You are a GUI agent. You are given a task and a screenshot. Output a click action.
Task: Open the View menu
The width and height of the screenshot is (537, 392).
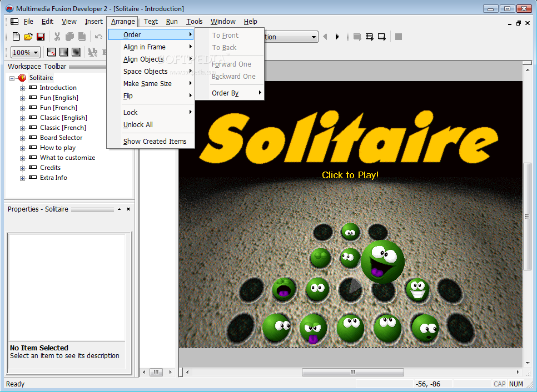[x=69, y=22]
